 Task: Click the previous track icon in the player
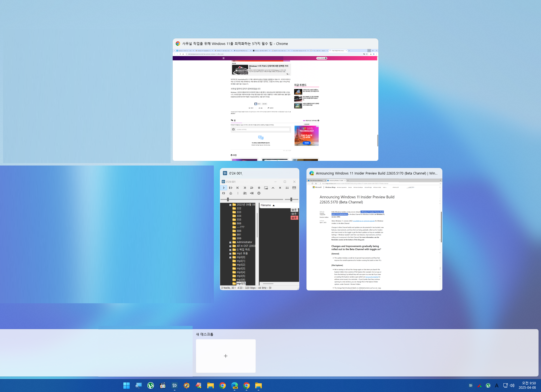coord(238,188)
